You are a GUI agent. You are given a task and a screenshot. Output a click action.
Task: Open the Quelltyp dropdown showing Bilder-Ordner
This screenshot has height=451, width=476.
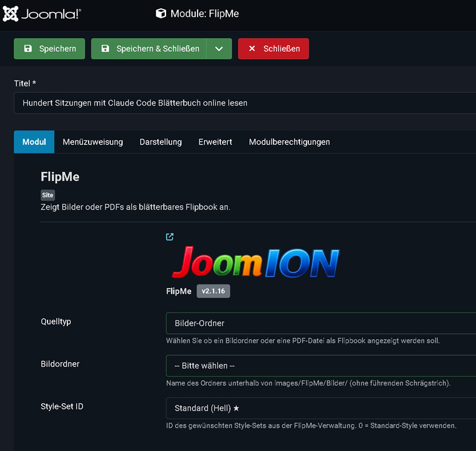(x=321, y=323)
